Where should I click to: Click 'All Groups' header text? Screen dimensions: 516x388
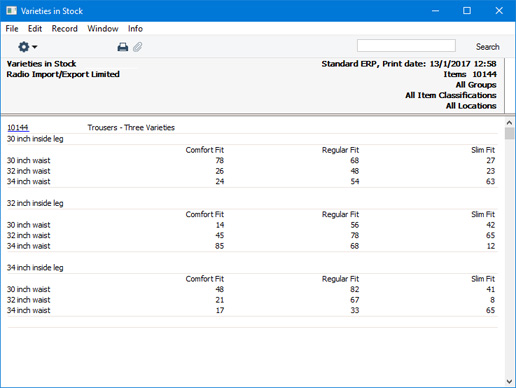pos(476,85)
